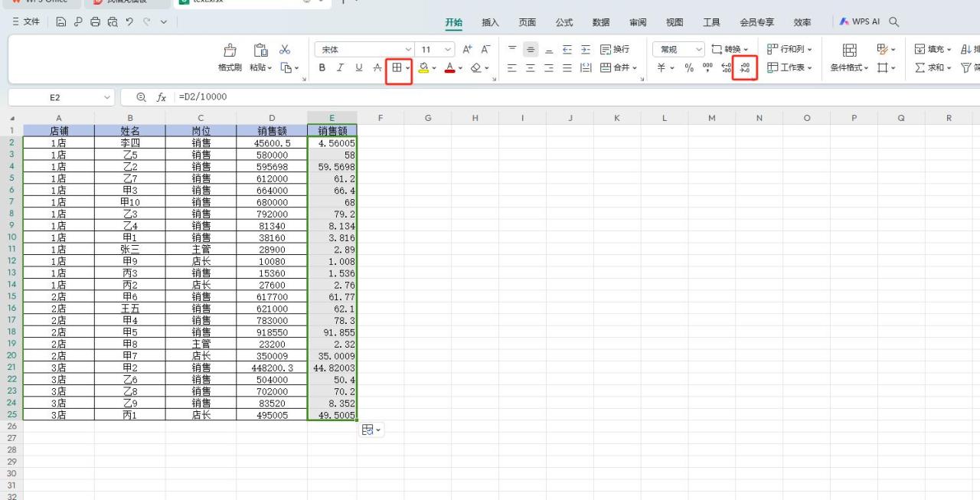This screenshot has width=980, height=500.
Task: Toggle Italic formatting
Action: click(x=341, y=67)
